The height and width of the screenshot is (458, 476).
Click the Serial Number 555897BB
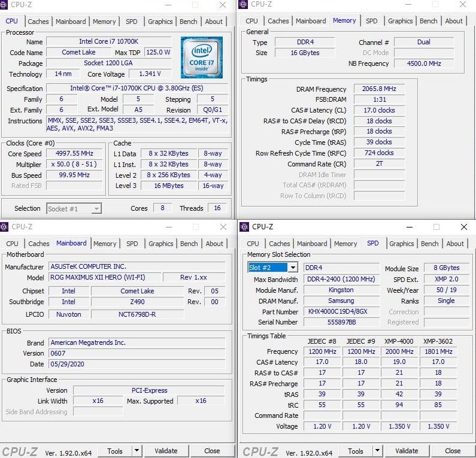click(x=341, y=322)
